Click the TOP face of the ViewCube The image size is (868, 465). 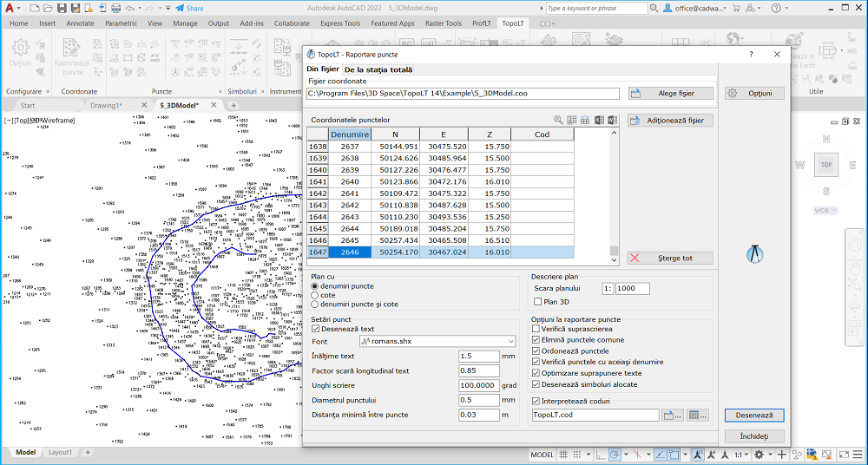coord(826,165)
